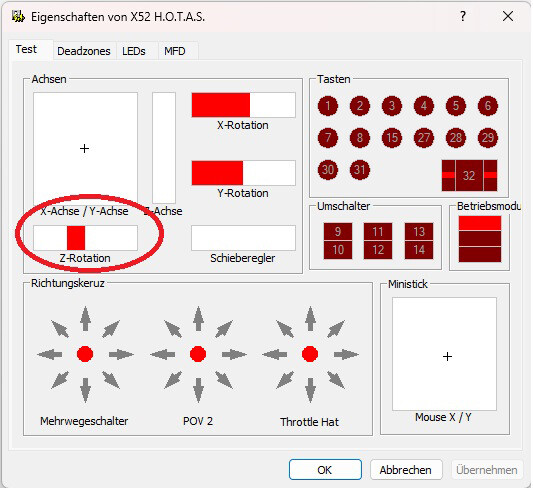This screenshot has height=490, width=533.
Task: Click Umschalter indicator 11
Action: (x=378, y=232)
